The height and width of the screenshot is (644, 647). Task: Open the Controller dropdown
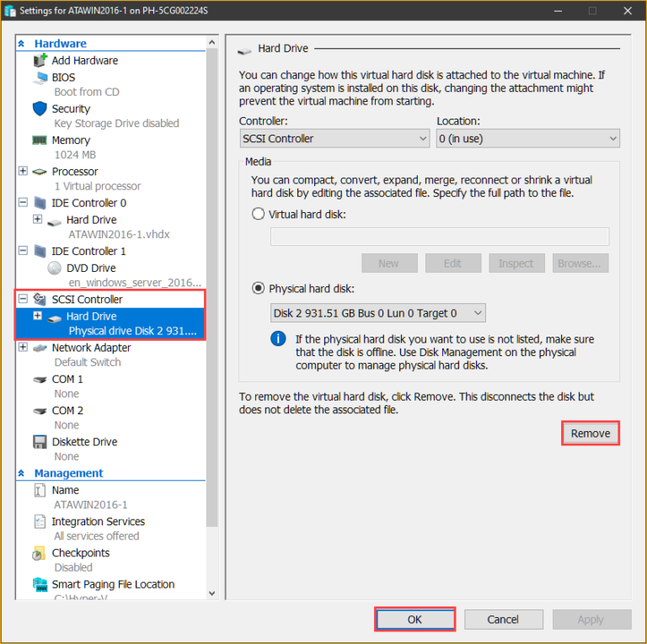coord(334,139)
